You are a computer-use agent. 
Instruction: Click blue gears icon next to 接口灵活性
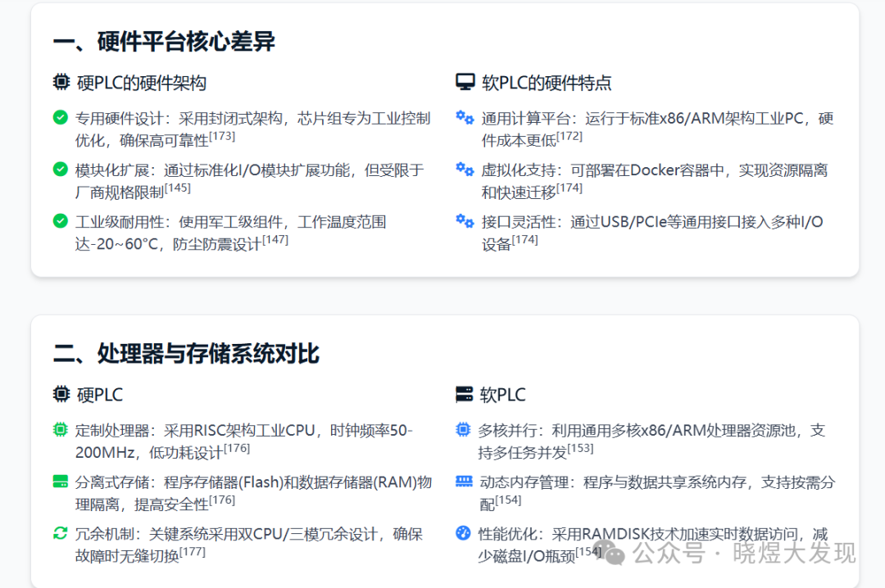465,221
